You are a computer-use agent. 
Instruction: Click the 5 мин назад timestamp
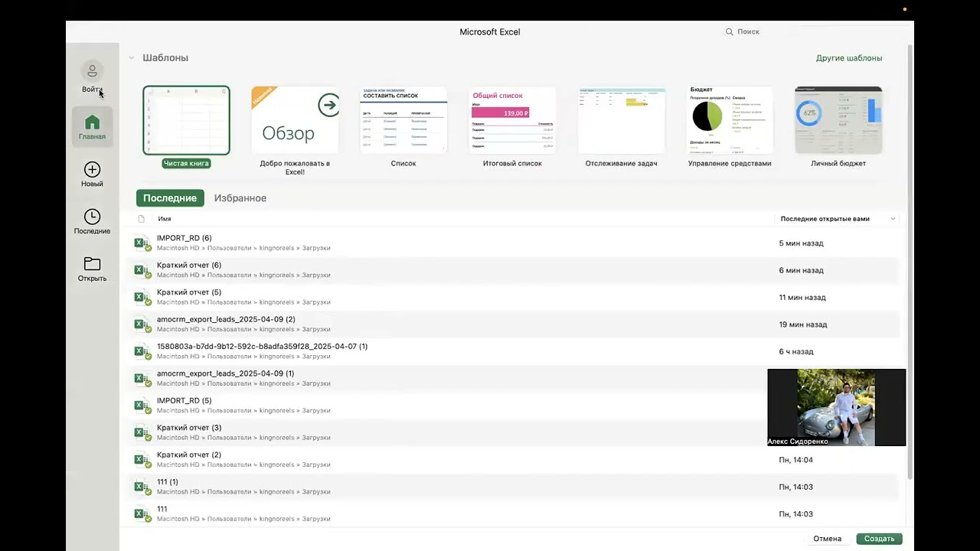pos(801,243)
